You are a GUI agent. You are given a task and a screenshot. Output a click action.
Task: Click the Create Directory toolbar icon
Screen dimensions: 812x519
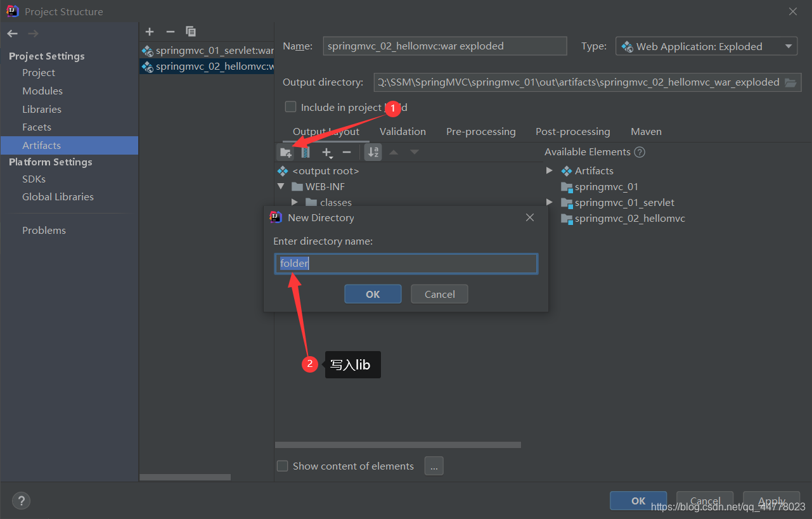click(x=286, y=152)
